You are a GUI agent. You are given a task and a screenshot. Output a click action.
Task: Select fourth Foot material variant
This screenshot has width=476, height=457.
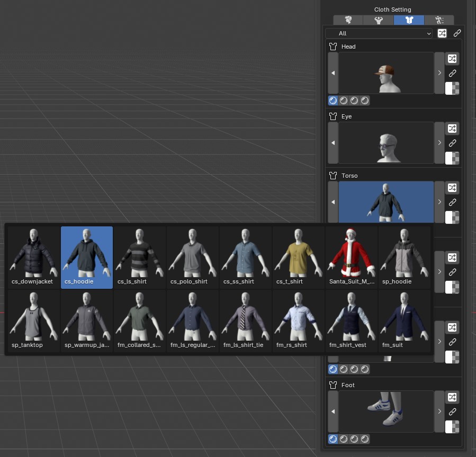pyautogui.click(x=365, y=439)
